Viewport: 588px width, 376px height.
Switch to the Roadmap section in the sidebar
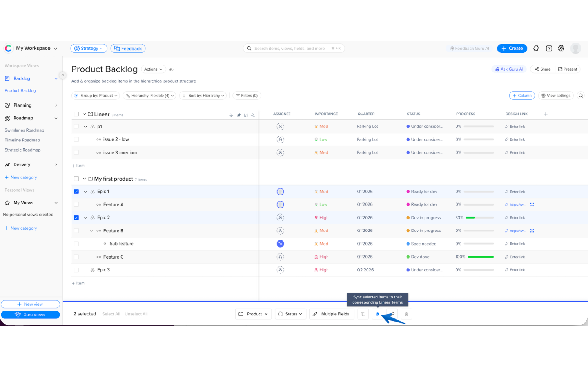[x=24, y=118]
